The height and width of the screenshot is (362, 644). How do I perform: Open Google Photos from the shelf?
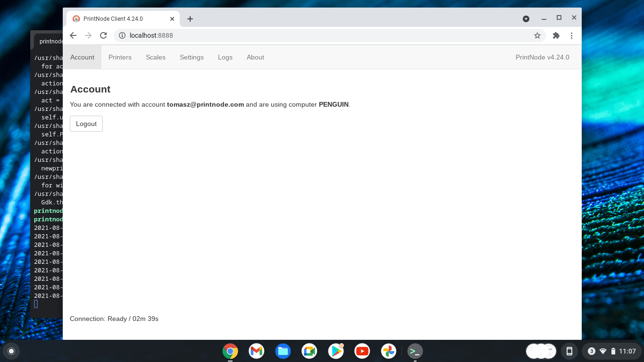point(389,351)
